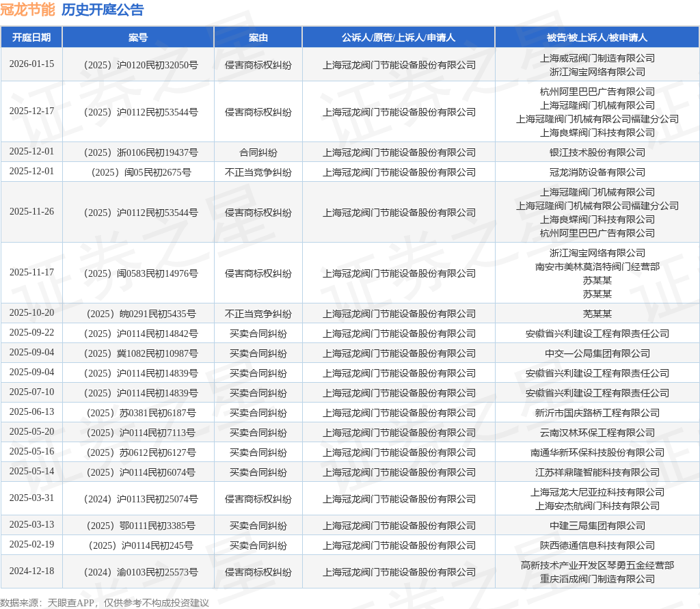
Task: Click date cell 2025-12-17
Action: 31,111
